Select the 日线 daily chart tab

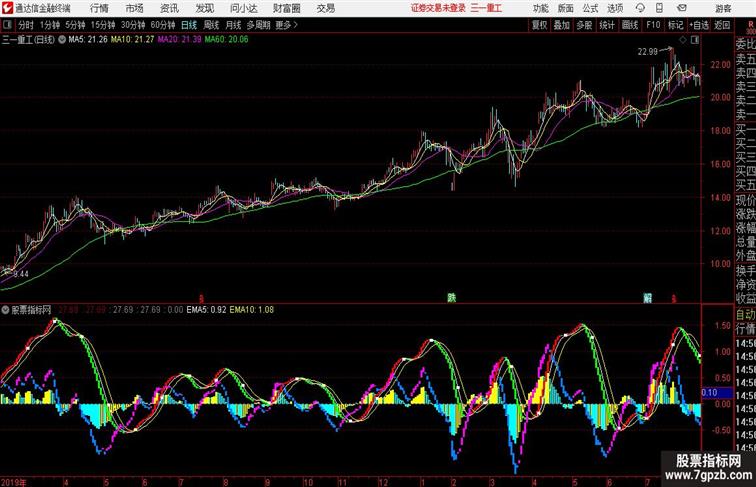(189, 25)
